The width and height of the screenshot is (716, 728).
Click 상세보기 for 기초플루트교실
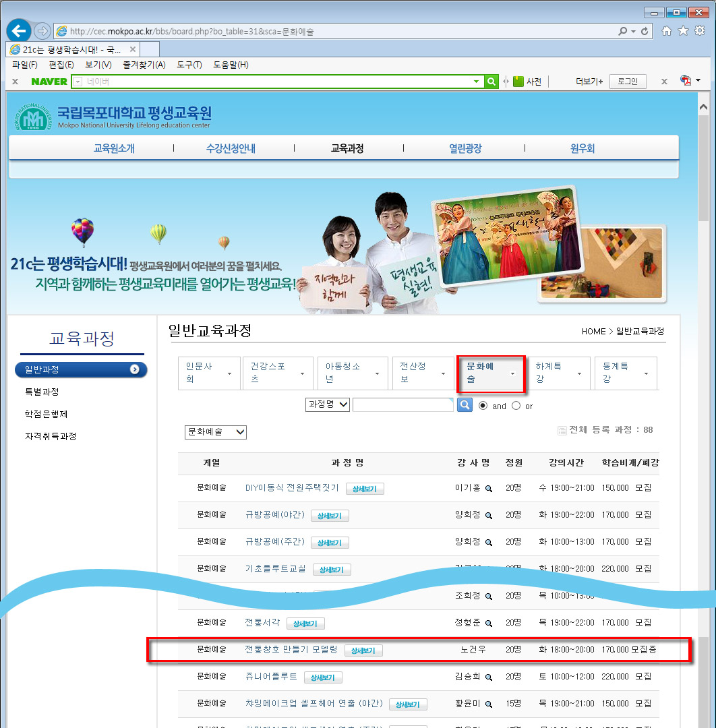[332, 570]
